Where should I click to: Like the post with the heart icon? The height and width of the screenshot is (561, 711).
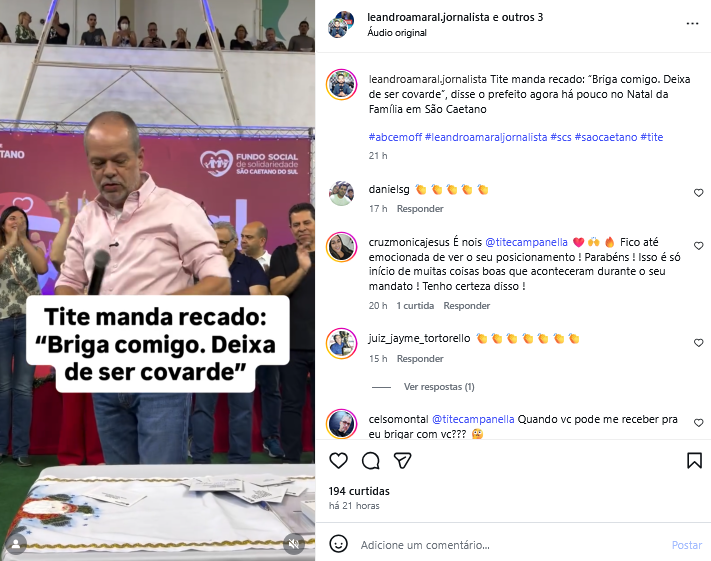click(x=338, y=461)
